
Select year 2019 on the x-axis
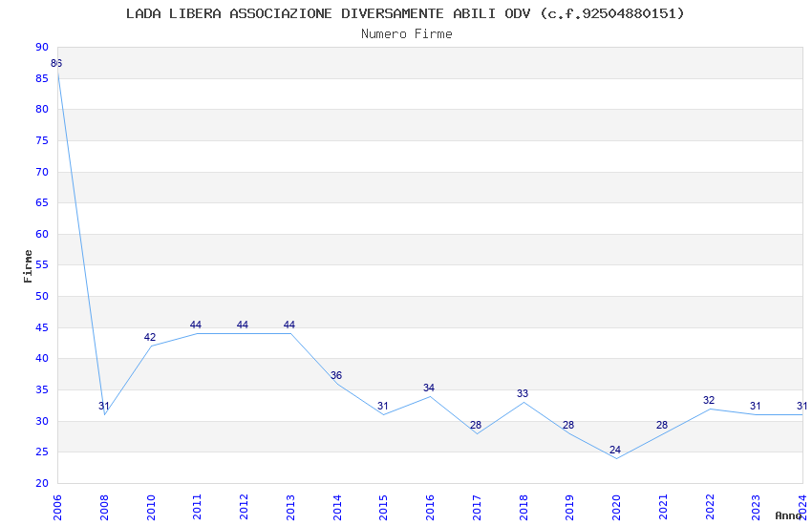click(x=569, y=504)
